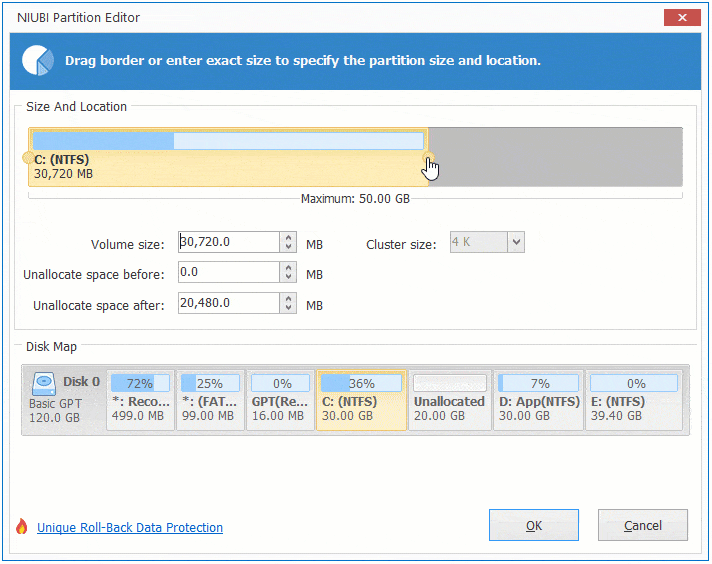The width and height of the screenshot is (712, 564).
Task: Increase Volume size with up arrow
Action: [289, 237]
